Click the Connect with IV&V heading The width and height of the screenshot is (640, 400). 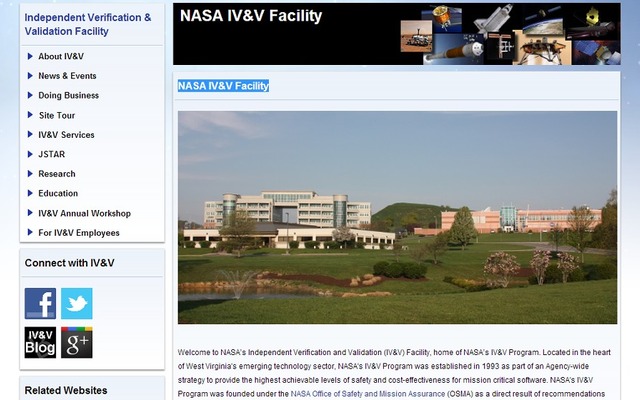[69, 263]
